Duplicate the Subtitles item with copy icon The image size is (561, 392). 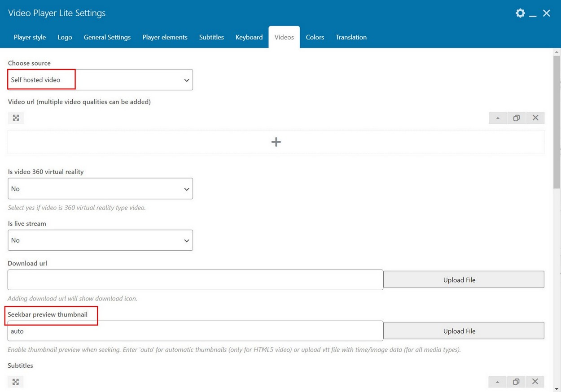tap(516, 382)
